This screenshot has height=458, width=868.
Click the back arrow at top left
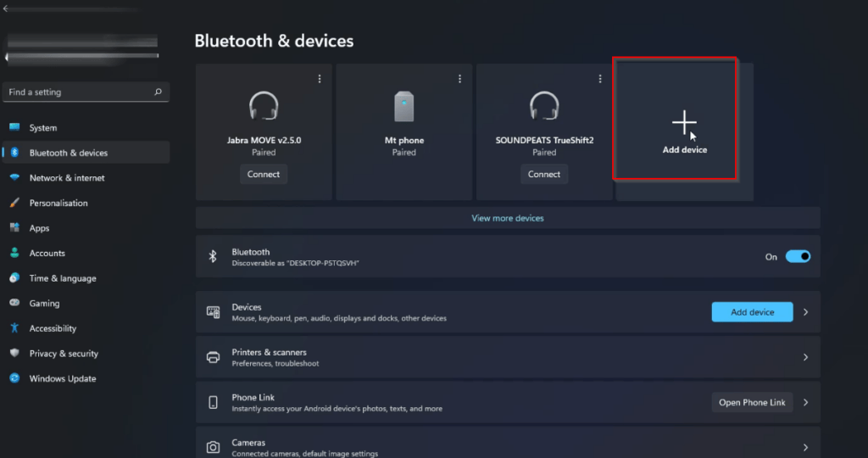6,8
